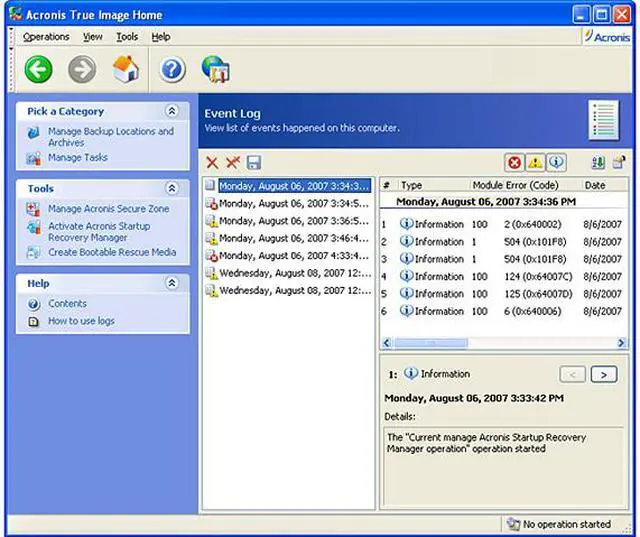Click the icon next to Create Bootable Rescue Media
The width and height of the screenshot is (640, 537).
tap(33, 253)
